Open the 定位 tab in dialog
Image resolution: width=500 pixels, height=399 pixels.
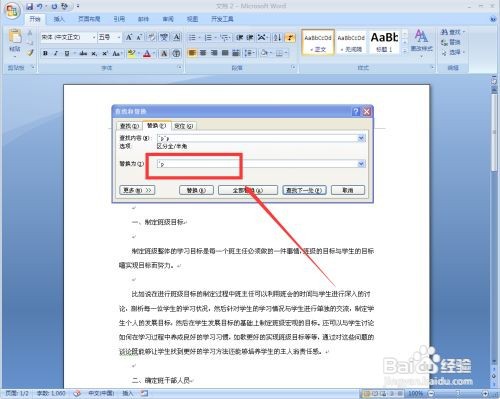click(184, 126)
